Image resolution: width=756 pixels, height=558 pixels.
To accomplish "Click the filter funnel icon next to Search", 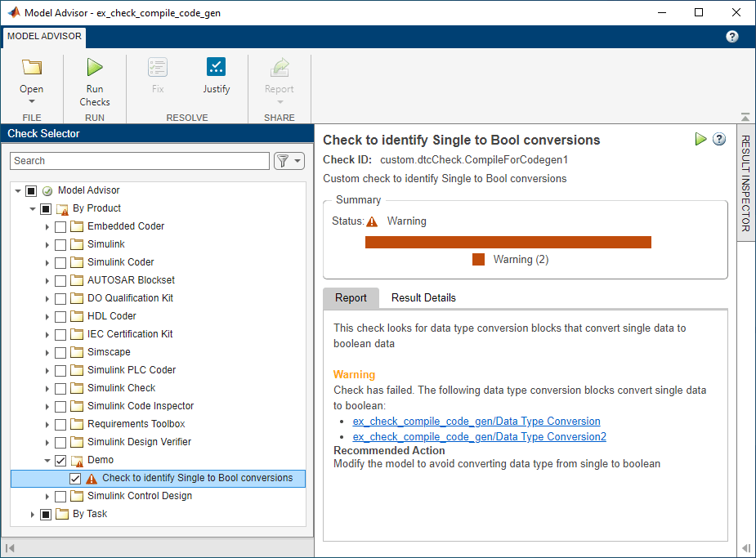I will [x=283, y=161].
